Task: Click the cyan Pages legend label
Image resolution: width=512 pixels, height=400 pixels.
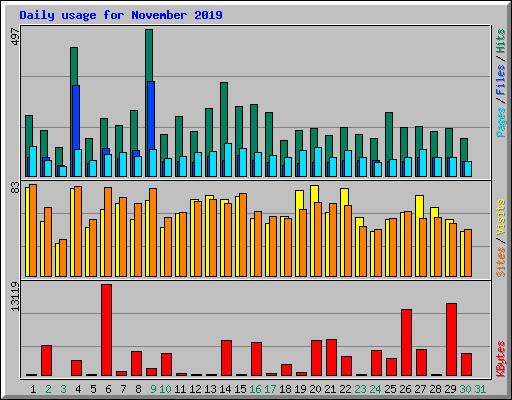Action: (500, 122)
